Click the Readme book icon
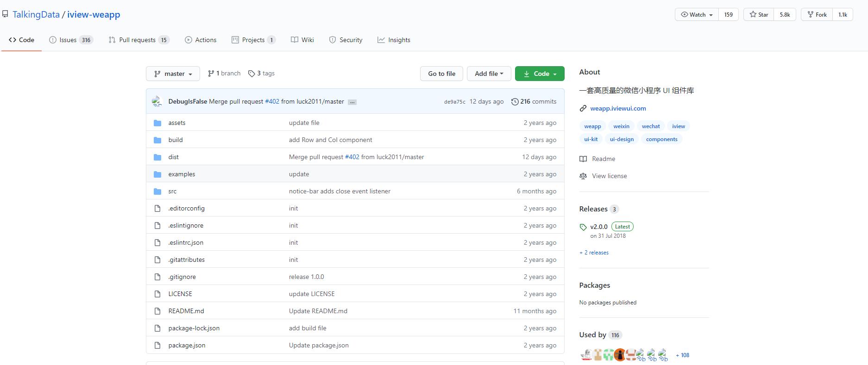The image size is (868, 365). tap(583, 159)
